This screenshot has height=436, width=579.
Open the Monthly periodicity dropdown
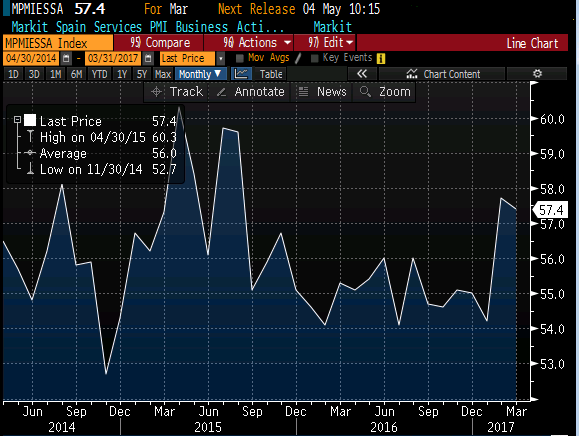(200, 74)
